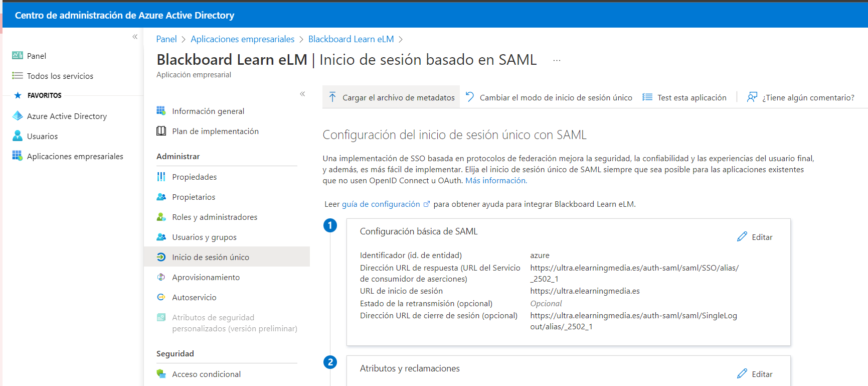Click the FAVORITOS star icon
Screen dimensions: 868x386
click(x=18, y=95)
